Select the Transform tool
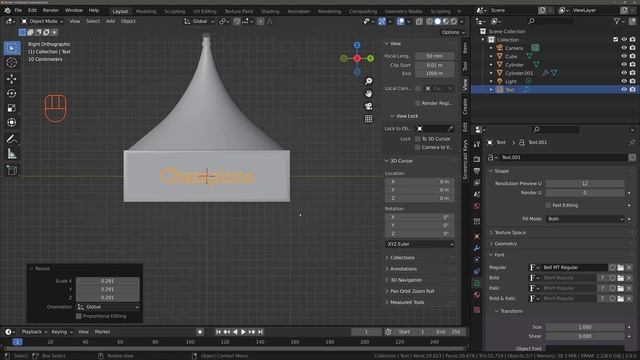Screen dimensions: 640x360 pos(12,122)
